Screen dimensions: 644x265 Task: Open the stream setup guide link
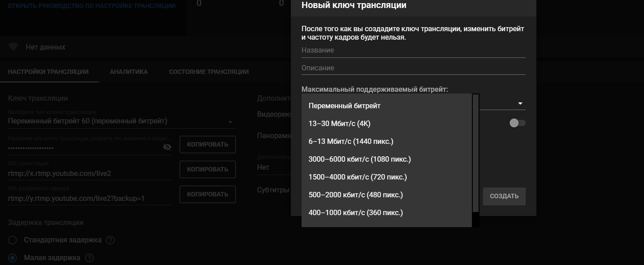91,6
